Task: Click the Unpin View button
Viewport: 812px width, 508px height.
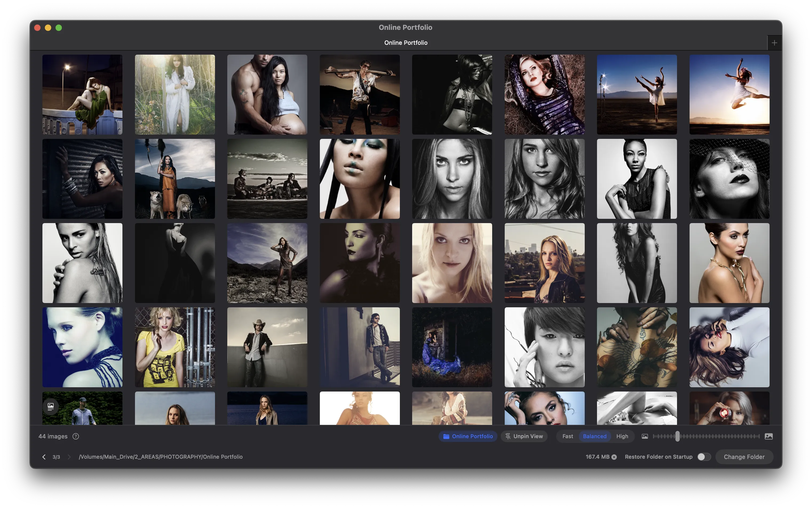Action: [524, 436]
